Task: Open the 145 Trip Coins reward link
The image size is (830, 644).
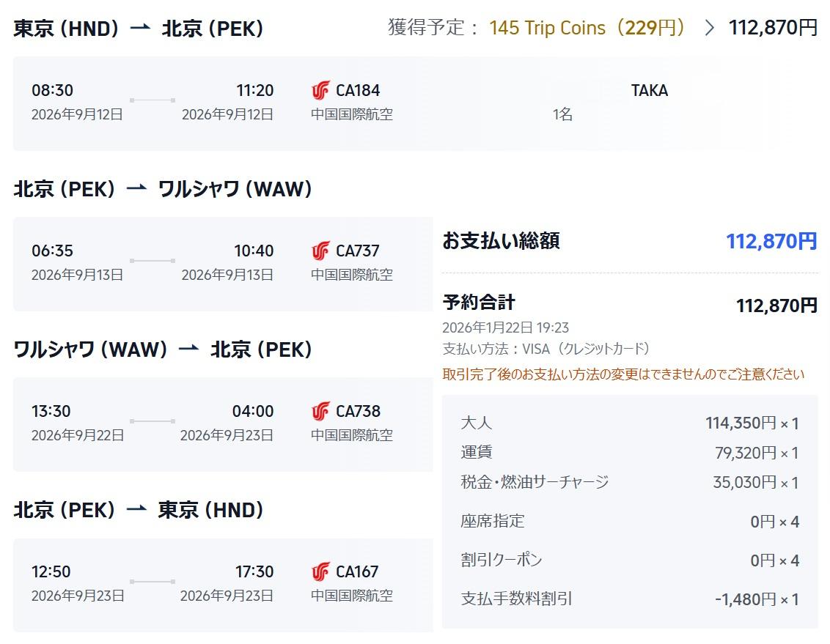Action: click(x=587, y=28)
